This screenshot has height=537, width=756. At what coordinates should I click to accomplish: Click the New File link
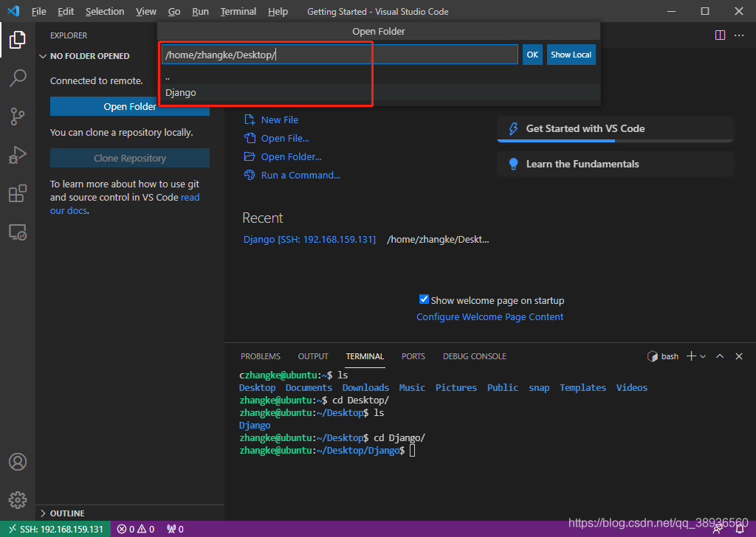(x=280, y=120)
